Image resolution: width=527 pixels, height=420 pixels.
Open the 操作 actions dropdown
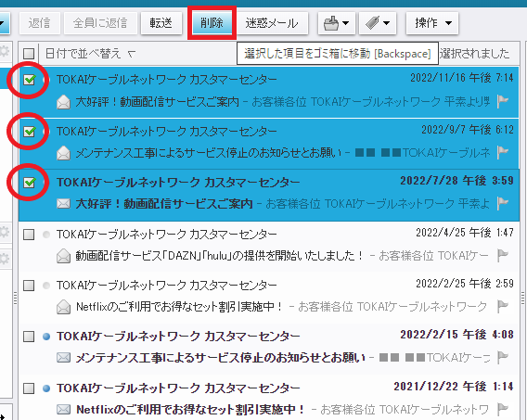point(432,23)
